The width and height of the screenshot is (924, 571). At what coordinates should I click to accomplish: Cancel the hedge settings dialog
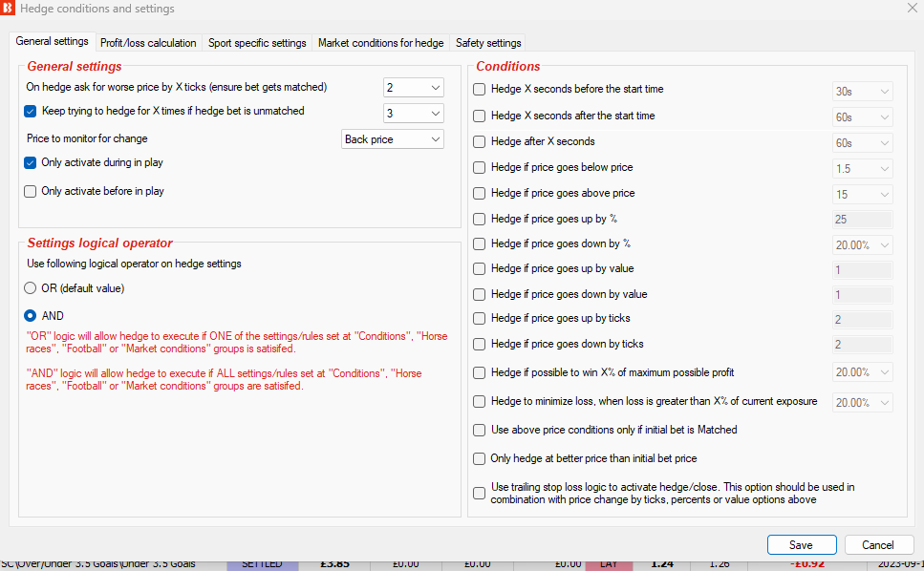(x=879, y=545)
